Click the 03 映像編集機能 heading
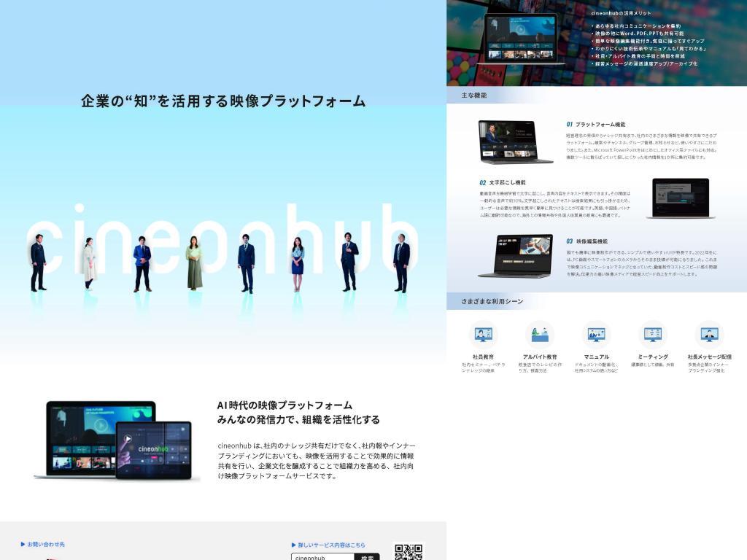This screenshot has width=747, height=560. click(587, 241)
